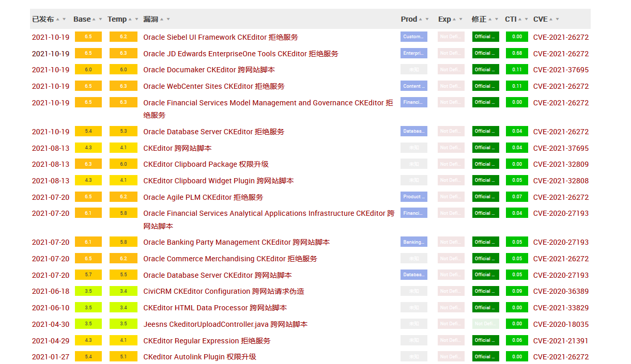This screenshot has height=364, width=631.
Task: Click the Base score 6.0 badge for Oracle Documaker
Action: click(89, 69)
